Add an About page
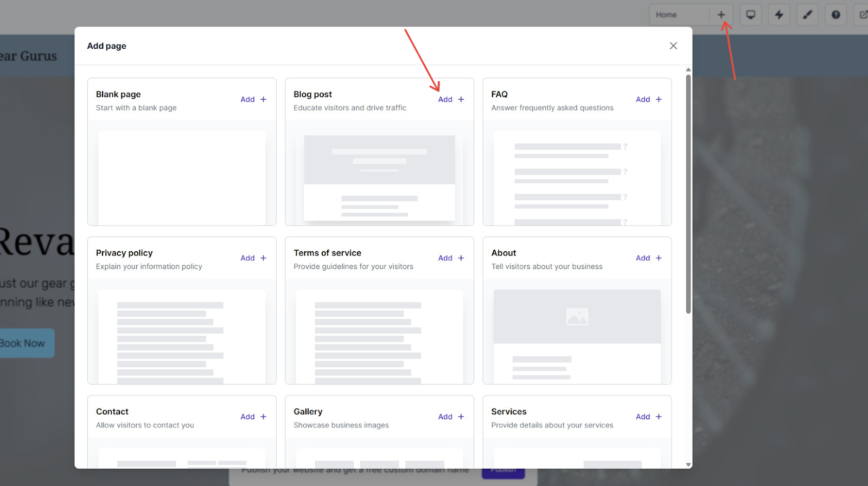Screen dimensions: 868x486 coord(649,258)
